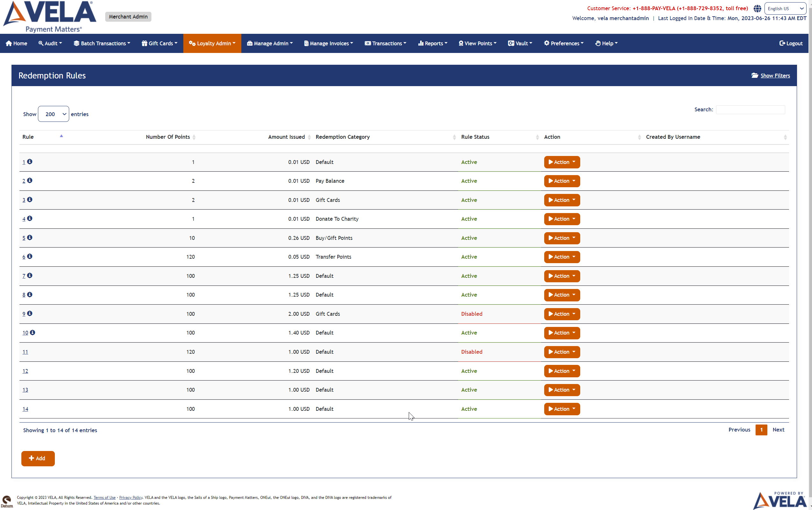Sort by Created By Username column
812x510 pixels.
[785, 137]
